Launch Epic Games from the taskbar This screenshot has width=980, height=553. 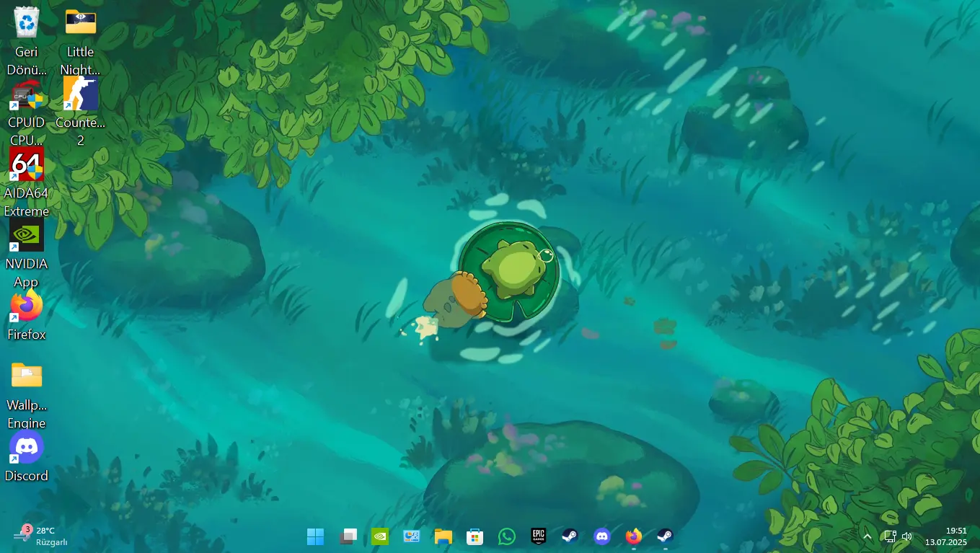pos(539,536)
